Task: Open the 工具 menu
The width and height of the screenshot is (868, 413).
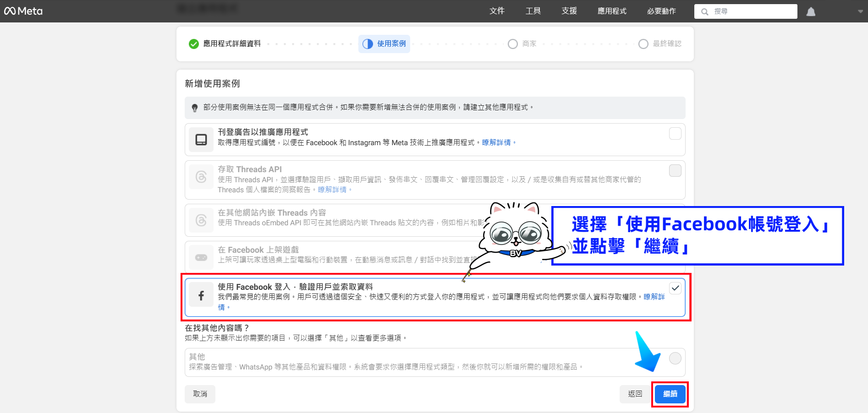Action: tap(533, 11)
